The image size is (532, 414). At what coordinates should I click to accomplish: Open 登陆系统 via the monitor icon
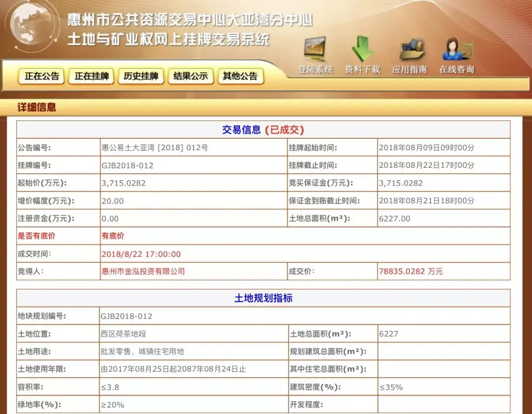[315, 49]
